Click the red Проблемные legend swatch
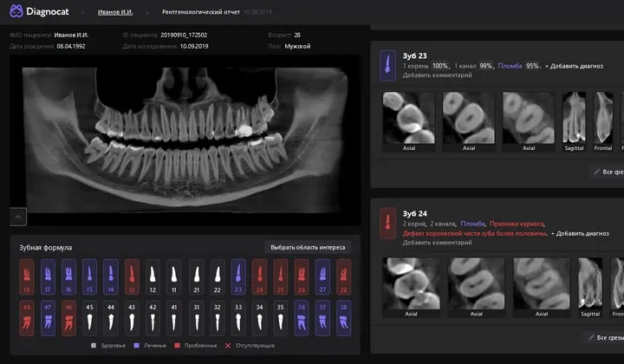The width and height of the screenshot is (624, 364). click(x=177, y=345)
